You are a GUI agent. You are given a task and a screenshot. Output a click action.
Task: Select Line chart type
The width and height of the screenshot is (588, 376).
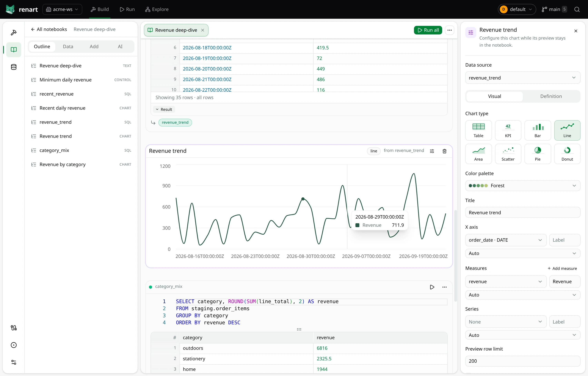coord(567,130)
